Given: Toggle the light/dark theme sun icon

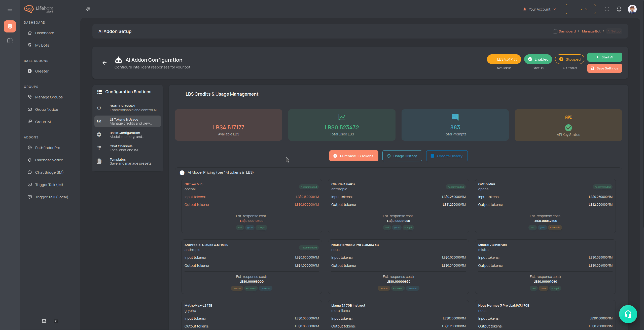Looking at the screenshot, I should coord(607,9).
